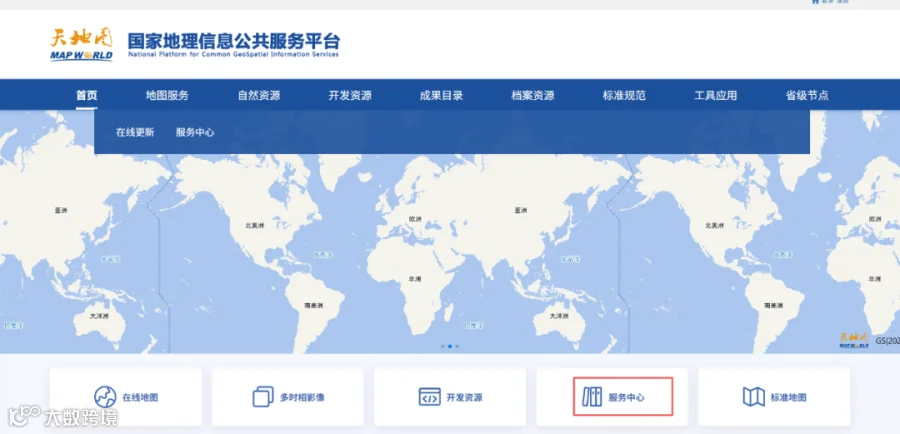This screenshot has width=900, height=434.
Task: Open the 自然资源 navigation menu
Action: [x=259, y=95]
